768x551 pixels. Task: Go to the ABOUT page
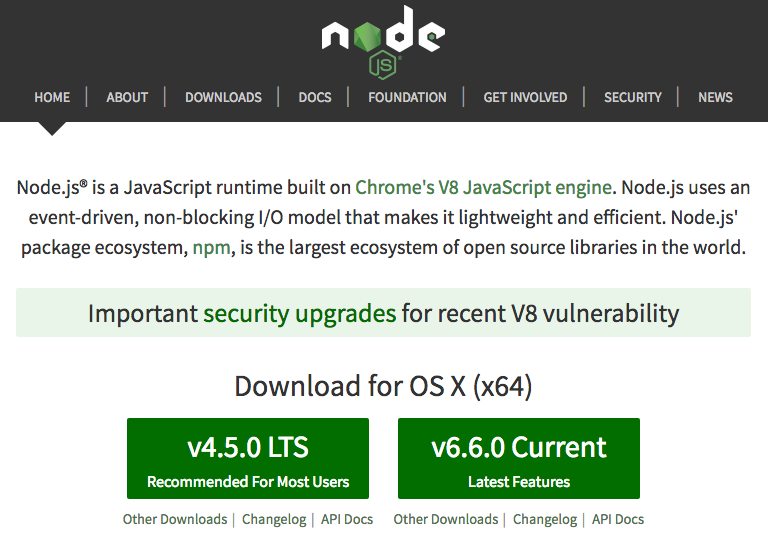(x=127, y=97)
